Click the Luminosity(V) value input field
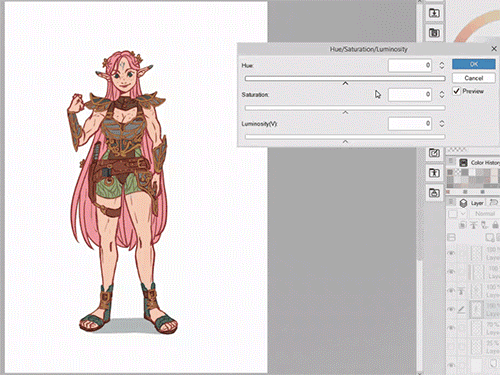500x375 pixels. [410, 124]
